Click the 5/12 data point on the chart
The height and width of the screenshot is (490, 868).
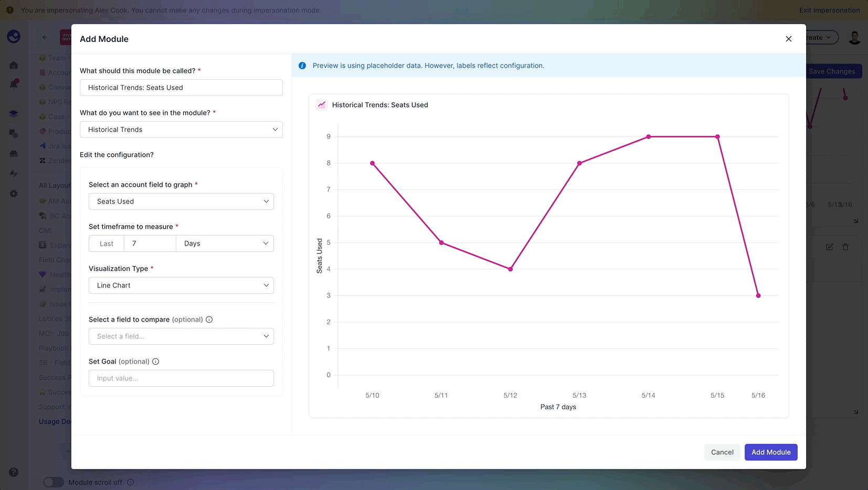[511, 269]
